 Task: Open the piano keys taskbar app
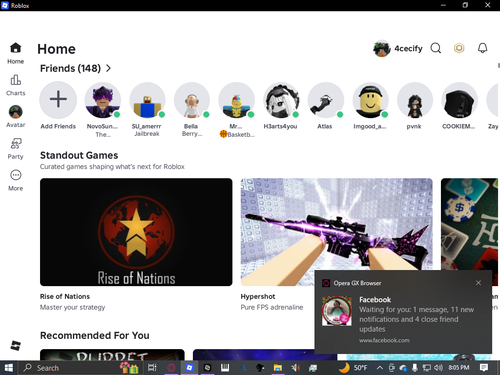[225, 368]
